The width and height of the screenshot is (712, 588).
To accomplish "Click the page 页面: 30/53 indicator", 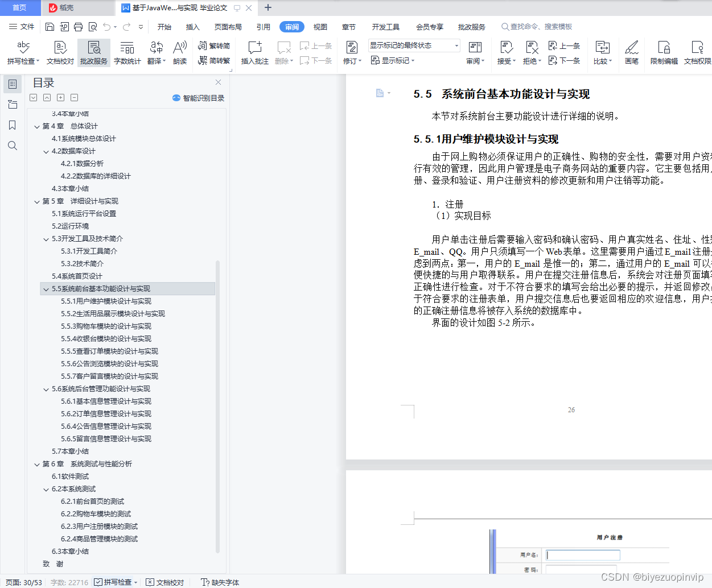I will click(24, 582).
